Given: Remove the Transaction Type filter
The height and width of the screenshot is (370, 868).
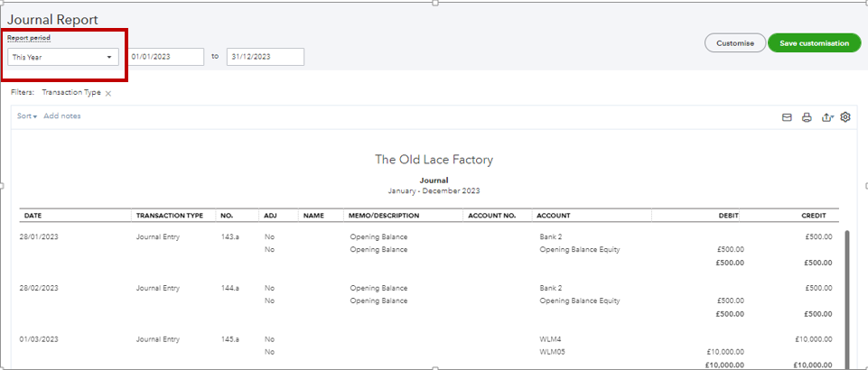Looking at the screenshot, I should [108, 93].
